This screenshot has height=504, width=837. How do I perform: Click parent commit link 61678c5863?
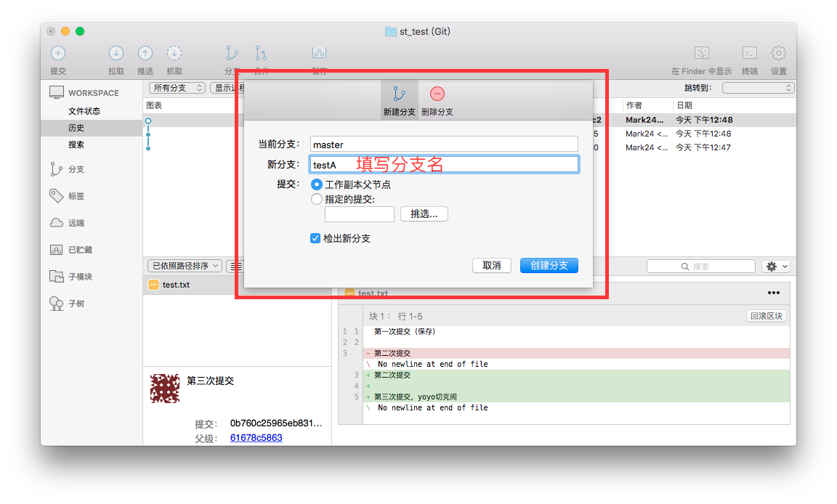[x=256, y=438]
